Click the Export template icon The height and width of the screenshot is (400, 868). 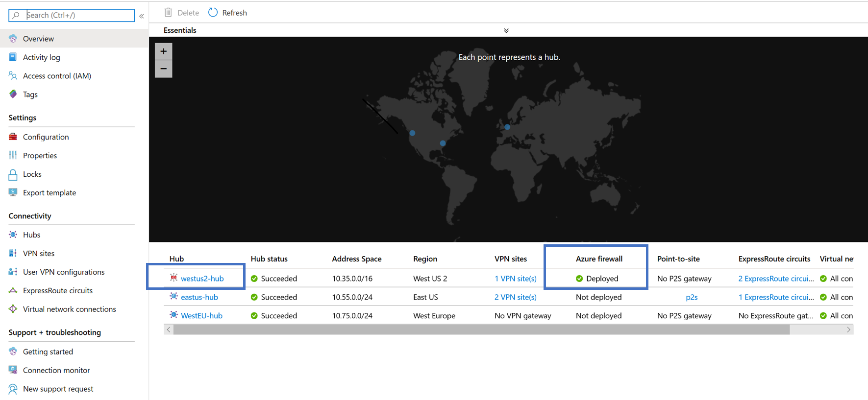(13, 192)
